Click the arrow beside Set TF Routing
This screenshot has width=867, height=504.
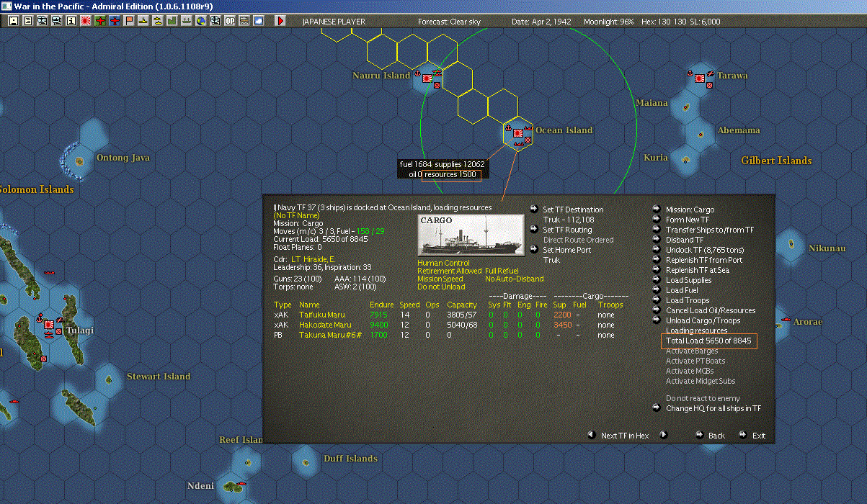[x=533, y=230]
